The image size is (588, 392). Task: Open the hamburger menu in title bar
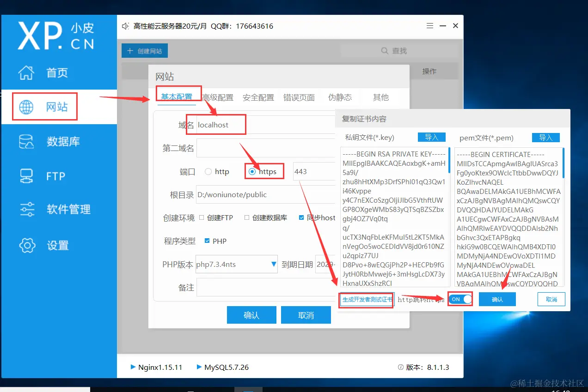tap(430, 26)
